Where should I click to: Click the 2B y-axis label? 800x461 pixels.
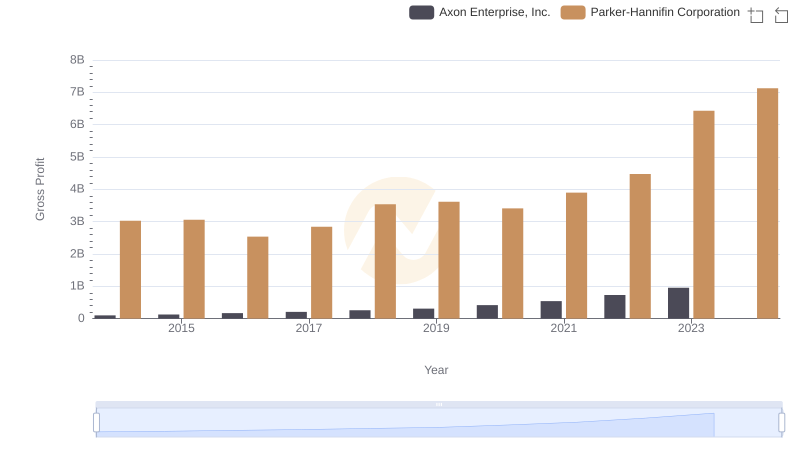pyautogui.click(x=77, y=253)
